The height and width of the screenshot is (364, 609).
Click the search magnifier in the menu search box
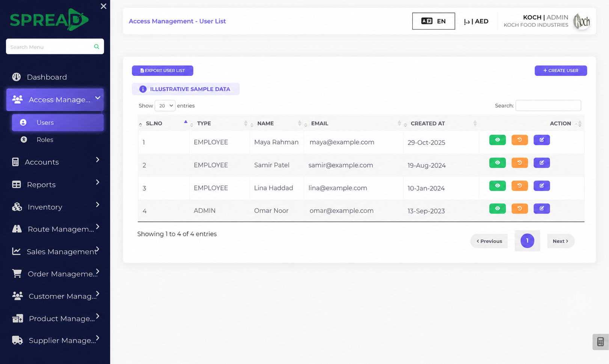96,47
